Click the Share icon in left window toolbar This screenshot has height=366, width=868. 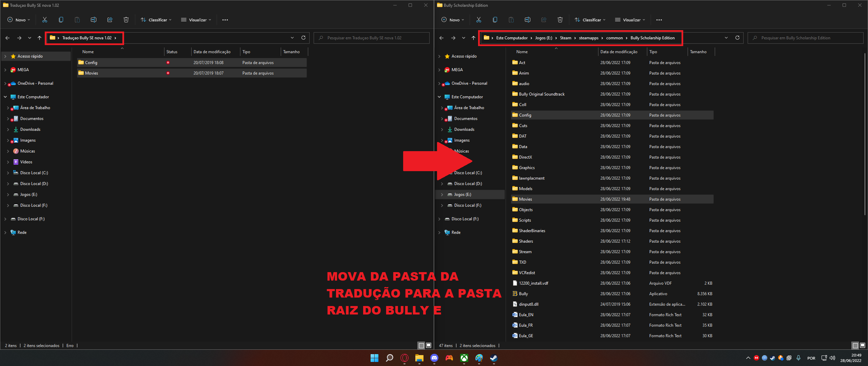[x=110, y=20]
